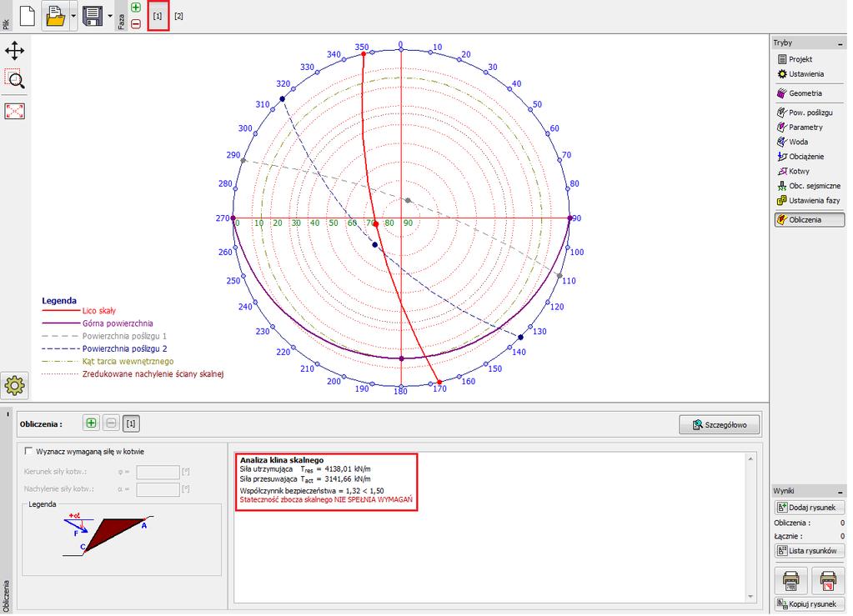Click the 'Zredukowane nachylenie ściany skalnej' legend entry
Screen dimensions: 853x616
(x=133, y=374)
